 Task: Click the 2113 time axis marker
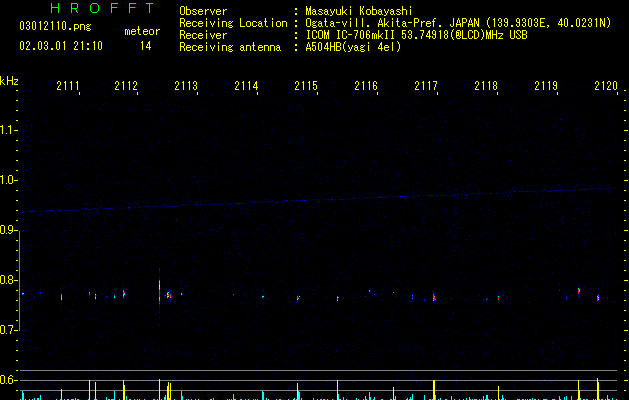pyautogui.click(x=186, y=86)
